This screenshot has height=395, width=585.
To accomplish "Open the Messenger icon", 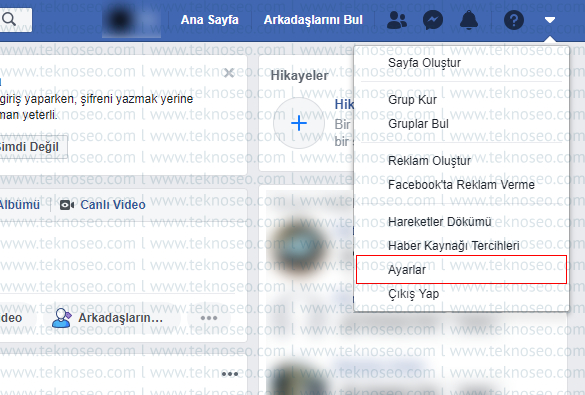I will tap(433, 20).
